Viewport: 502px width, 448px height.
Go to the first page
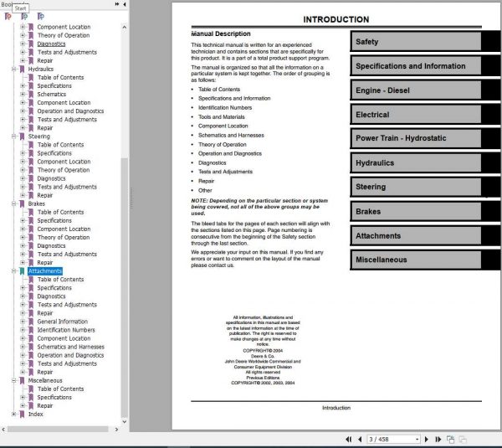[x=349, y=439]
